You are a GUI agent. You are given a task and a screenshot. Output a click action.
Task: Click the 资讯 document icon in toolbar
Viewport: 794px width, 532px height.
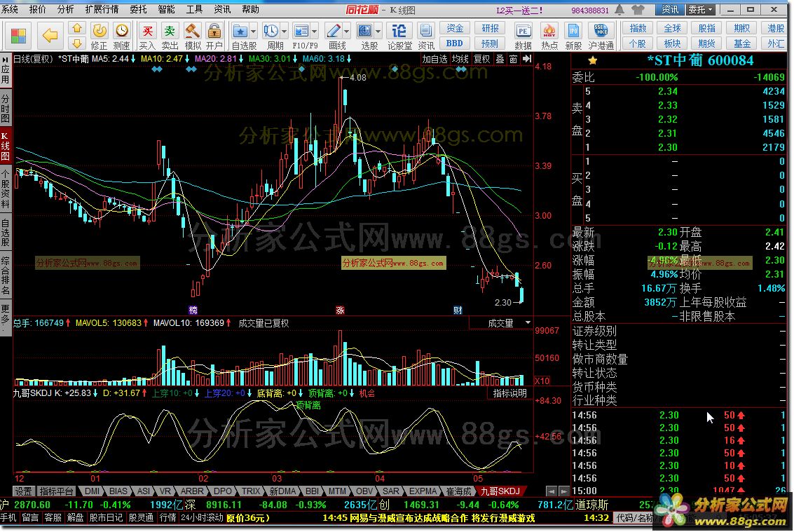click(x=426, y=31)
